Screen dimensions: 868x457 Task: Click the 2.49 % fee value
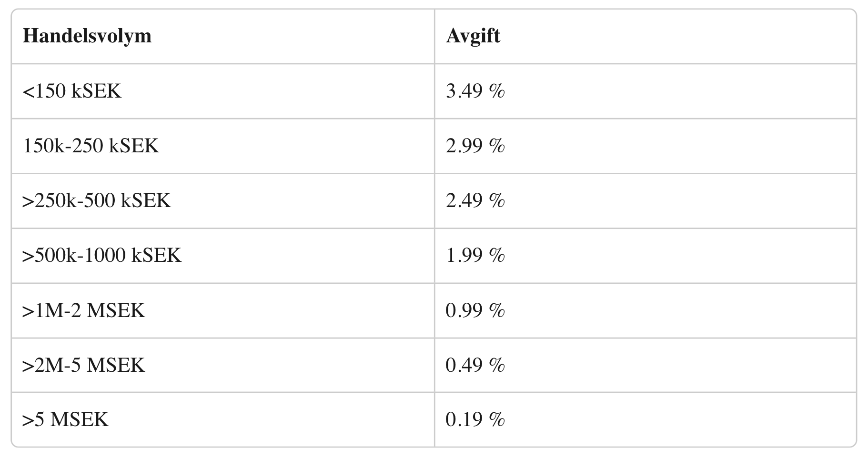click(x=475, y=200)
